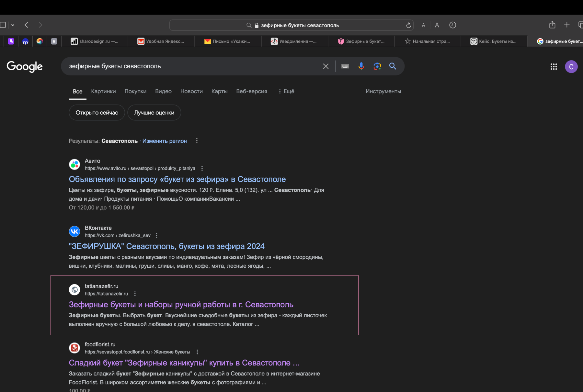Open Avito «букет из зефира» result link
583x392 pixels.
[x=177, y=179]
